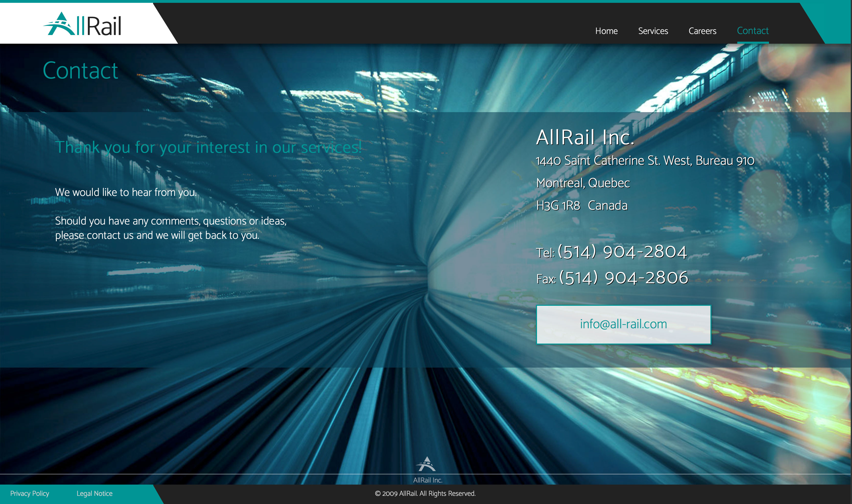Click the info@all-rail.com email button
The width and height of the screenshot is (852, 504).
click(x=623, y=324)
